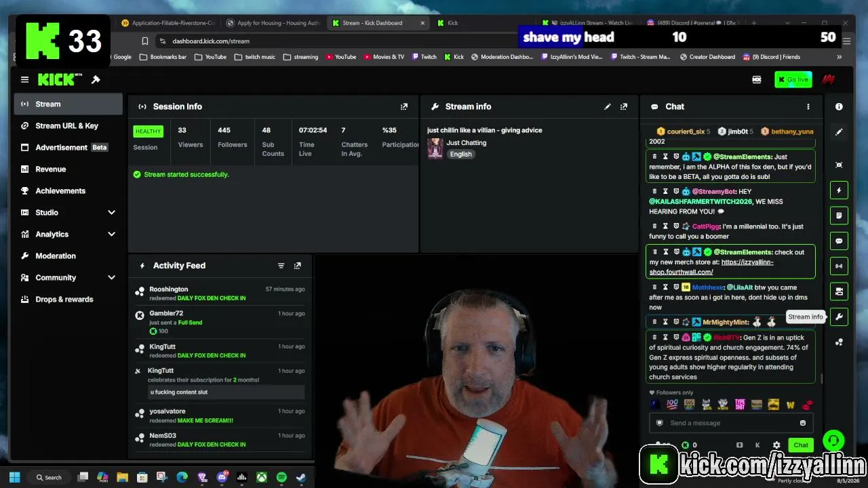Image resolution: width=868 pixels, height=488 pixels.
Task: Show more bookmarks with the chevron
Action: pyautogui.click(x=840, y=57)
